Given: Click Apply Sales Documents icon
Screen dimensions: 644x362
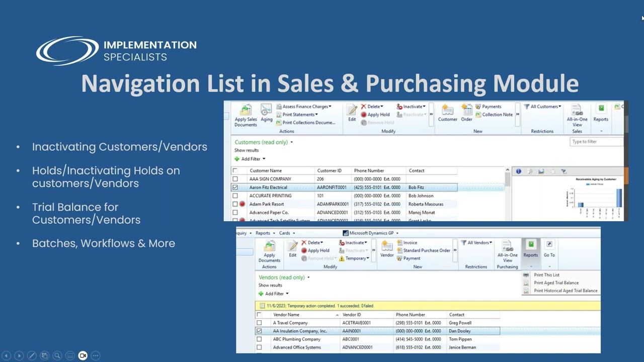Looking at the screenshot, I should point(246,116).
